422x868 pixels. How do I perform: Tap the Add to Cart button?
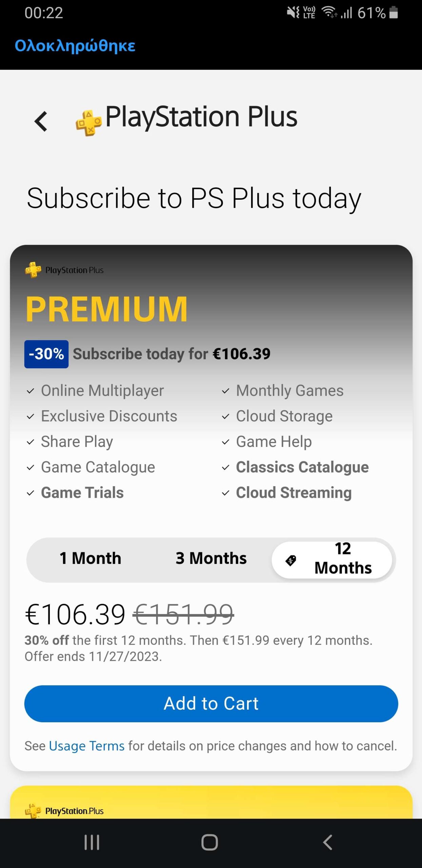tap(211, 704)
